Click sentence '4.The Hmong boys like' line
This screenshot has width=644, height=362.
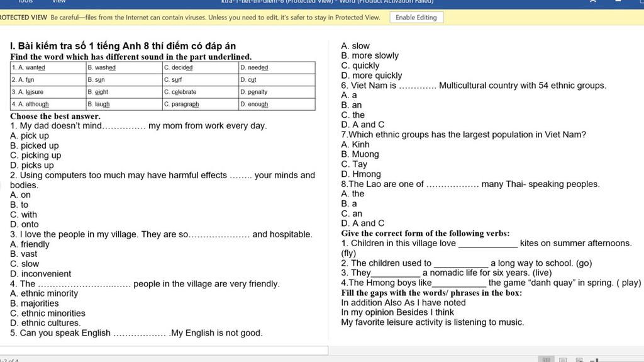491,283
